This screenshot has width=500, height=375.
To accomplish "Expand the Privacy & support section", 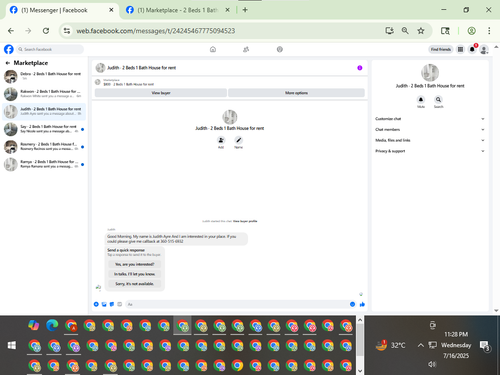I will coord(430,151).
